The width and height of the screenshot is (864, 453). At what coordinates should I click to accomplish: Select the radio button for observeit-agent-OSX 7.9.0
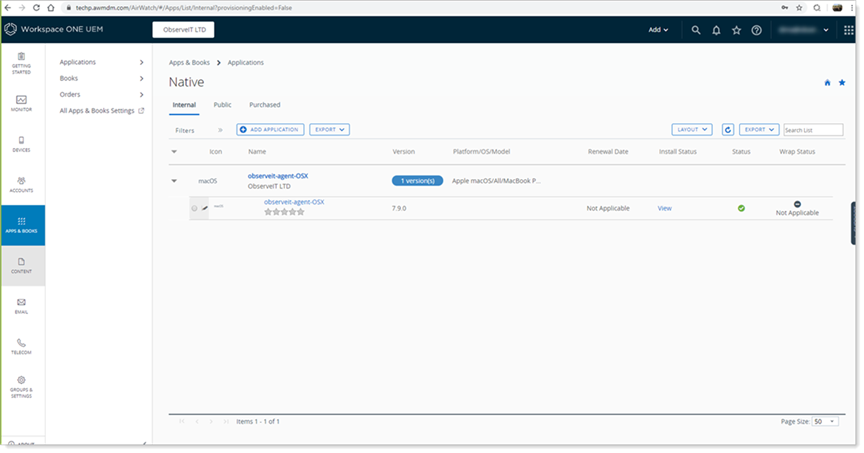tap(195, 208)
